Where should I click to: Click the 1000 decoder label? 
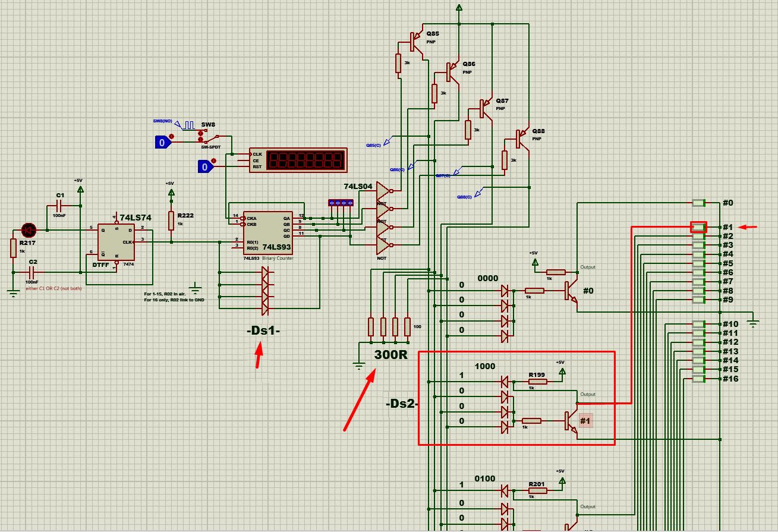click(485, 366)
